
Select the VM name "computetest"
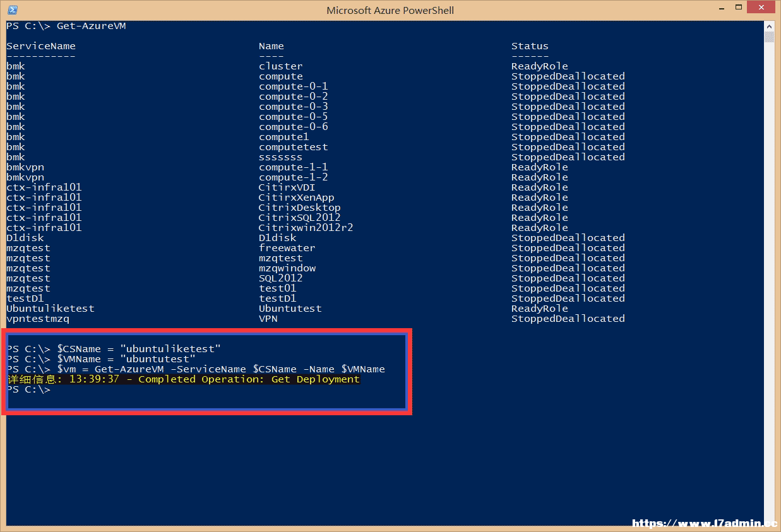tap(294, 147)
